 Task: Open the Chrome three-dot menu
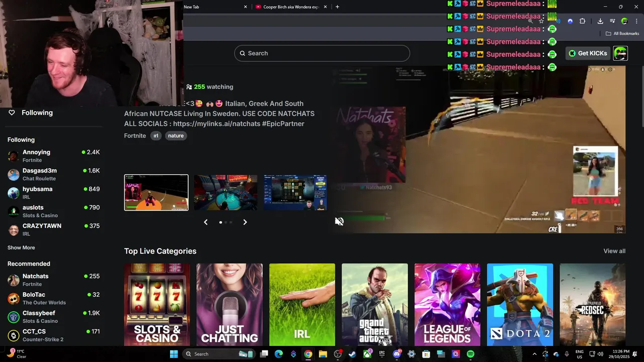(636, 21)
